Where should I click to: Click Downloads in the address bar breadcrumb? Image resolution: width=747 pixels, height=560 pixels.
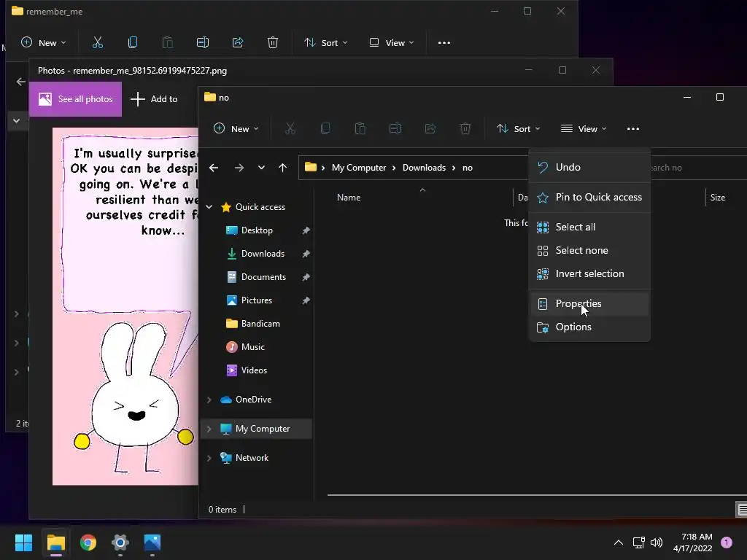click(x=424, y=168)
